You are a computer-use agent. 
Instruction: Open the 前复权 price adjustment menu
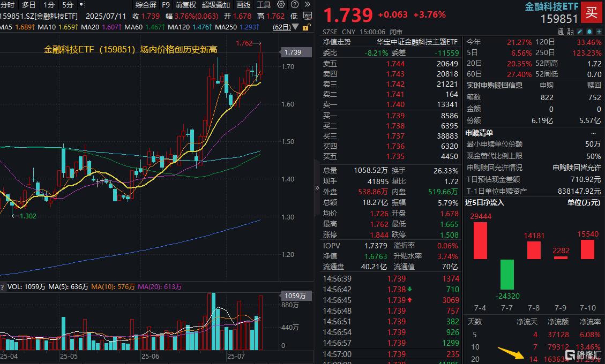tap(185, 5)
